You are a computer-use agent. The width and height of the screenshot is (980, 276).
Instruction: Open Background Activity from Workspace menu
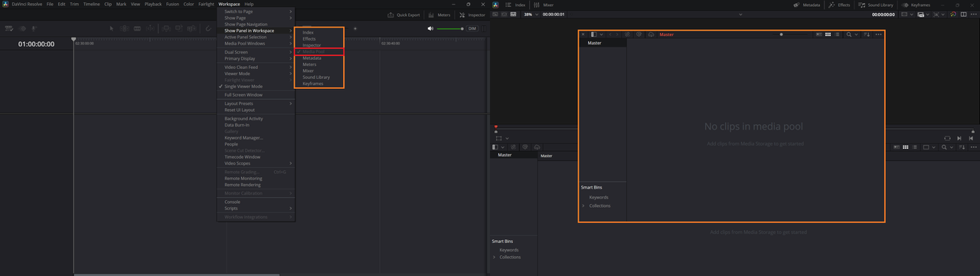tap(255, 119)
